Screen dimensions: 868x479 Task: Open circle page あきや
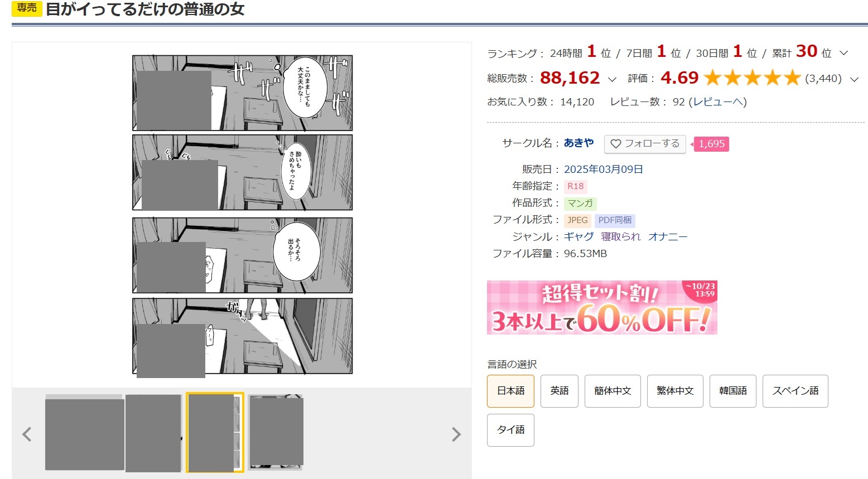point(578,143)
